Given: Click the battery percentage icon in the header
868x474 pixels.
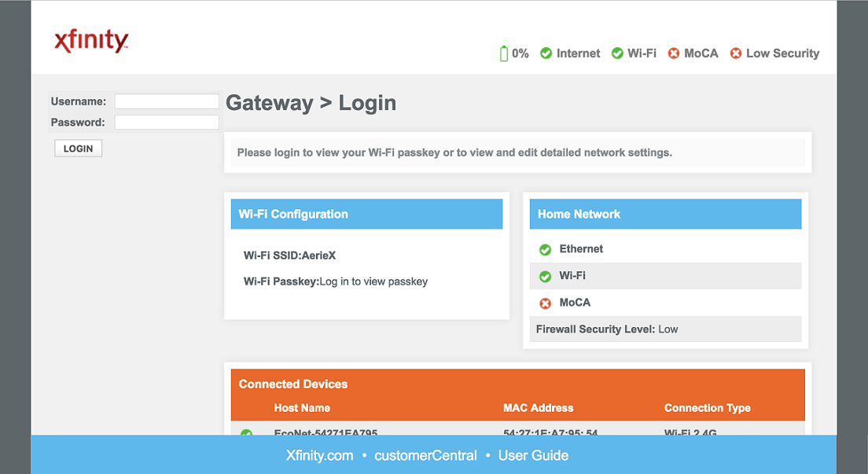Looking at the screenshot, I should [504, 53].
